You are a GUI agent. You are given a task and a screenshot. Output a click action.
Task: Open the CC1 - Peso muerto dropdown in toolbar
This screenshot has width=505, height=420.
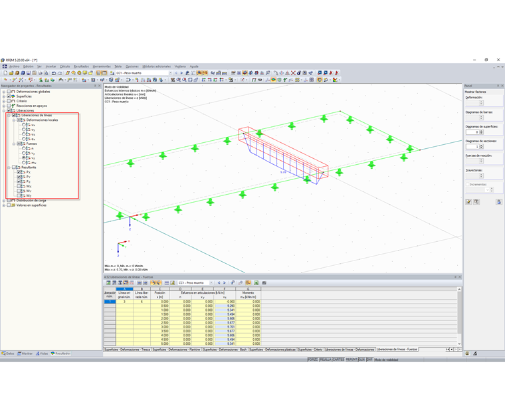pos(170,73)
